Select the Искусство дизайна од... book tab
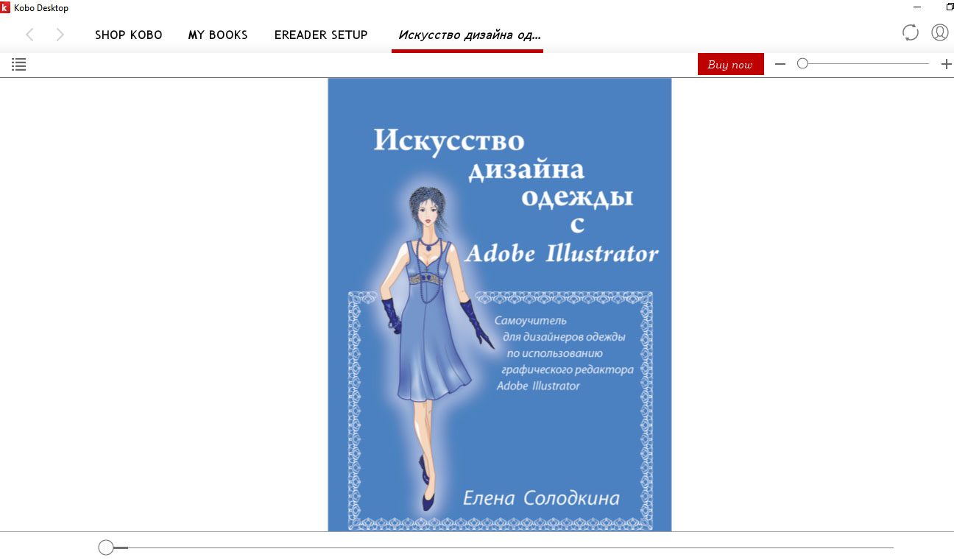 pos(469,35)
